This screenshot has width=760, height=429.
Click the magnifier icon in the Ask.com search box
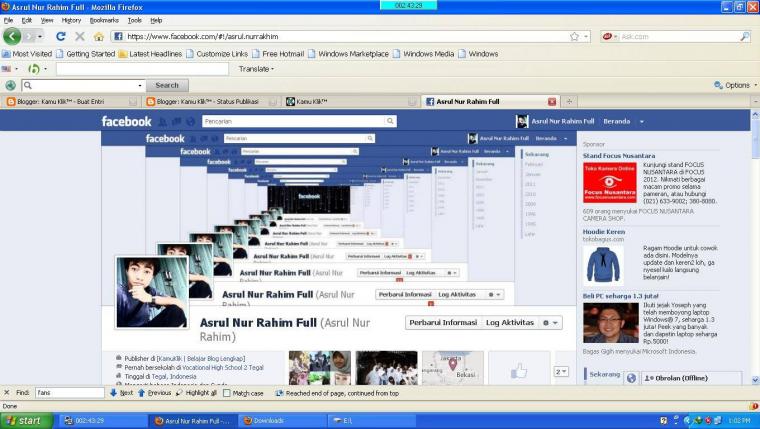745,36
